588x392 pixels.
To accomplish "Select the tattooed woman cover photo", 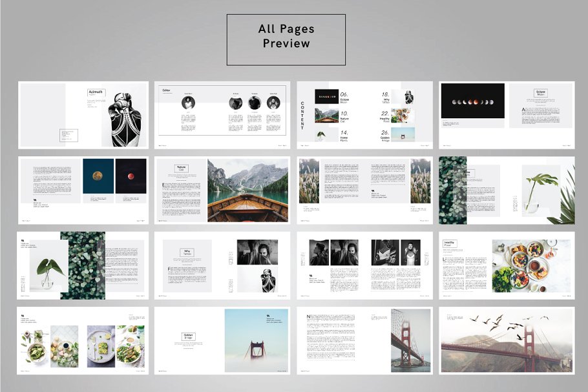I will tap(124, 115).
